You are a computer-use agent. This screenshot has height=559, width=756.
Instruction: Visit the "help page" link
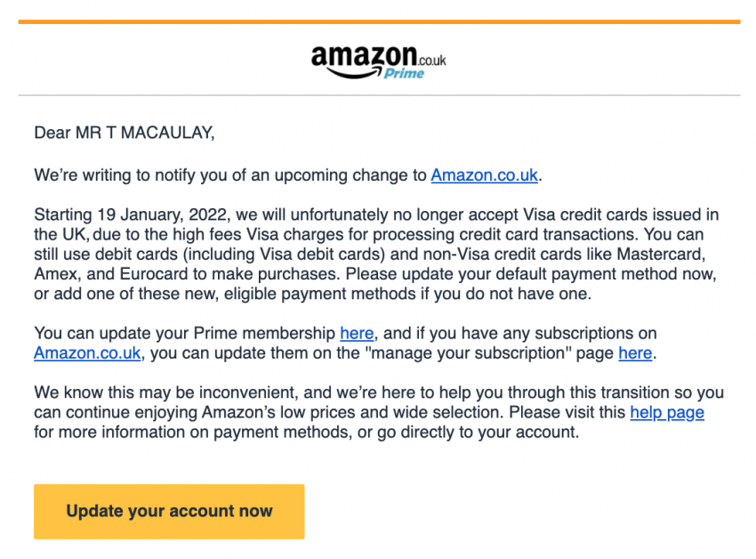pos(666,412)
